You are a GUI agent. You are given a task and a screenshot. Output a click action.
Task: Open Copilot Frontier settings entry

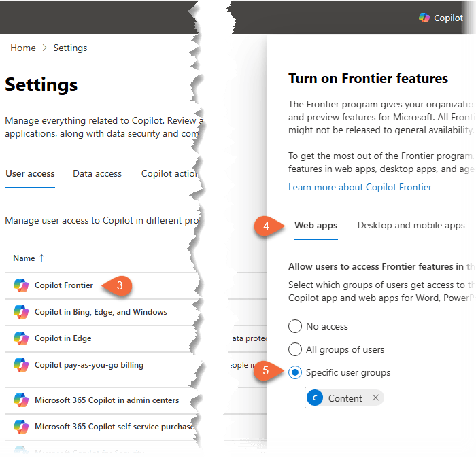[x=64, y=285]
